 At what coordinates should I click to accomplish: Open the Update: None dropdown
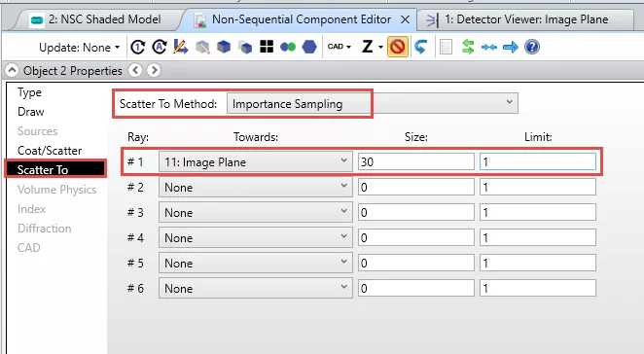(79, 48)
